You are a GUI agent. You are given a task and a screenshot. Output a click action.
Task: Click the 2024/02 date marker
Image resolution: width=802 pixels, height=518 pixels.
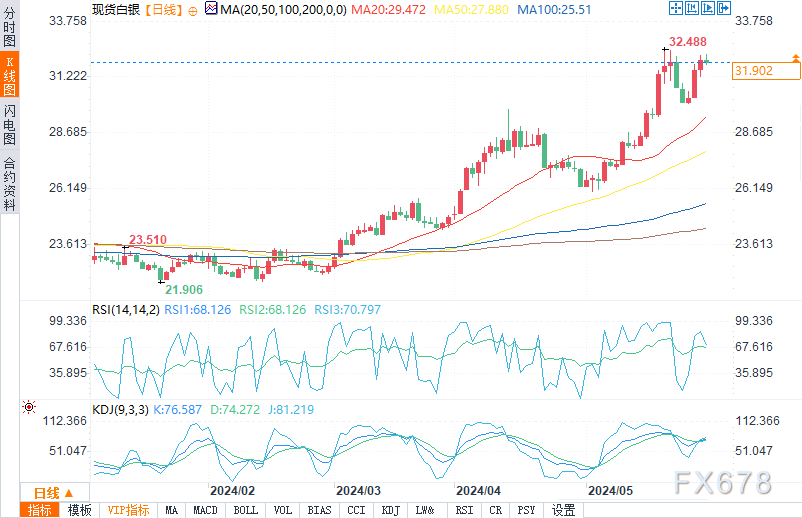tap(232, 491)
